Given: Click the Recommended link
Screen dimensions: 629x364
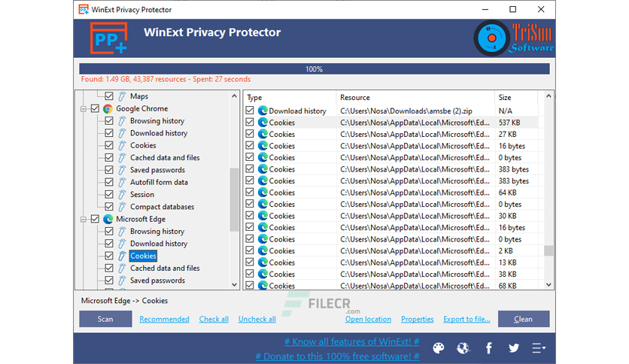Looking at the screenshot, I should (164, 319).
